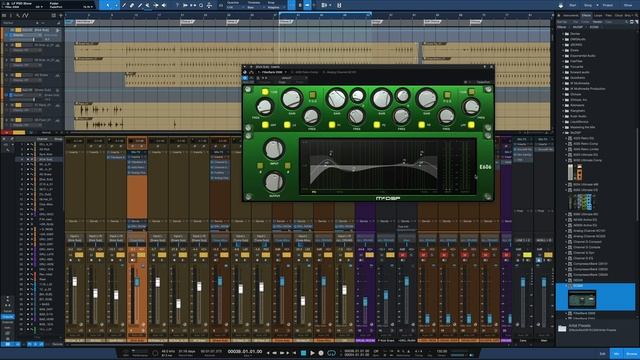Turn the Input knob on the E606
640x360 pixels.
[274, 149]
